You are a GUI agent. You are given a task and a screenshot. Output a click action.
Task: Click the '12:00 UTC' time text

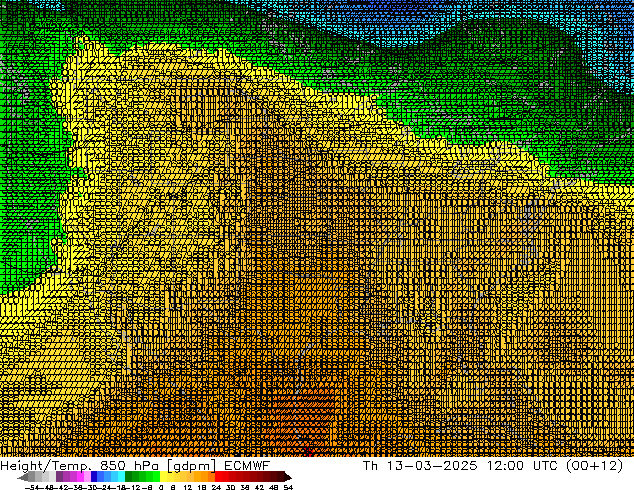[x=522, y=466]
